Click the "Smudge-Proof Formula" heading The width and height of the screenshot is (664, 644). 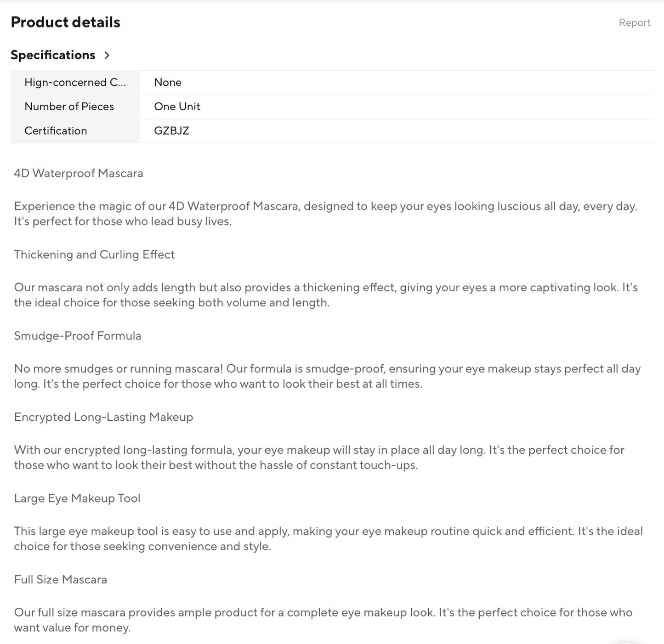(78, 336)
